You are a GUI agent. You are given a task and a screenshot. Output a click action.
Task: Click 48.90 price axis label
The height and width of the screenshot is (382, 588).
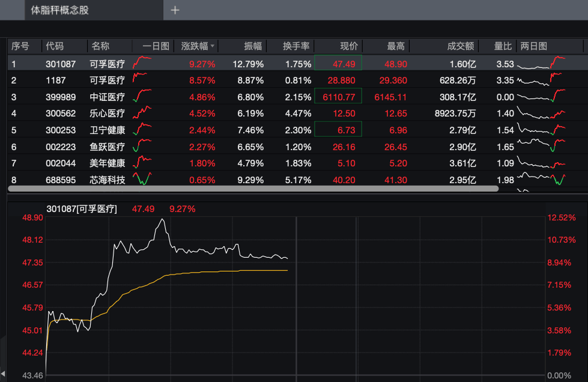coord(32,218)
